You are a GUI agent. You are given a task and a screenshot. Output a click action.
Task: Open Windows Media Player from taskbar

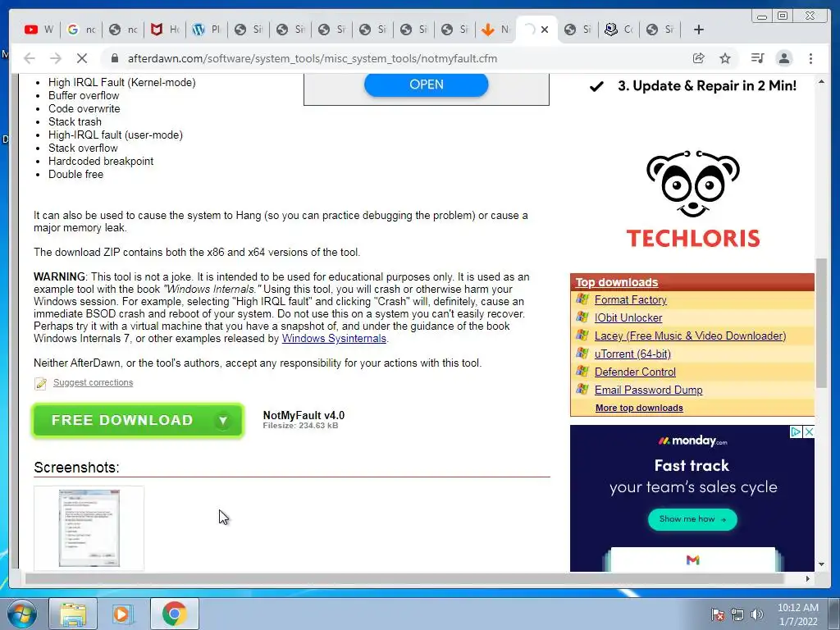(x=122, y=614)
